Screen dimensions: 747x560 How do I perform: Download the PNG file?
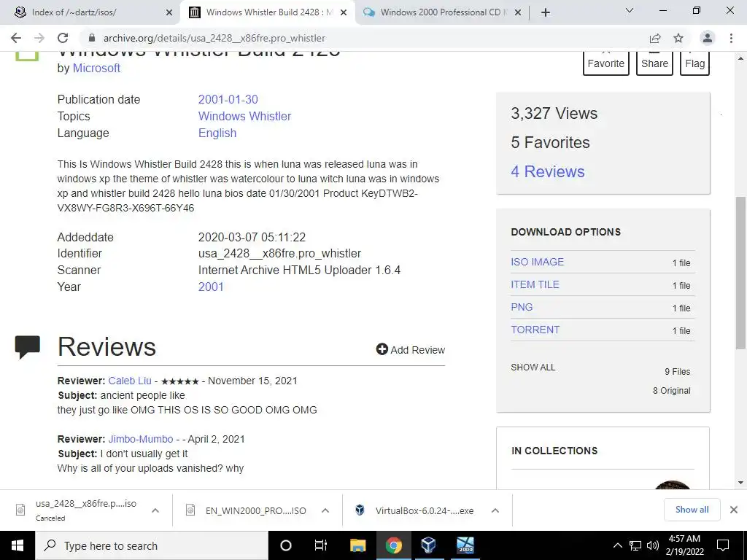click(522, 307)
